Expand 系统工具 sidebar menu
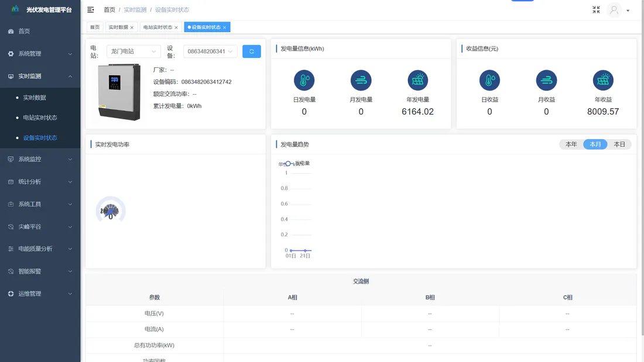Viewport: 644px width, 362px height. (x=40, y=205)
